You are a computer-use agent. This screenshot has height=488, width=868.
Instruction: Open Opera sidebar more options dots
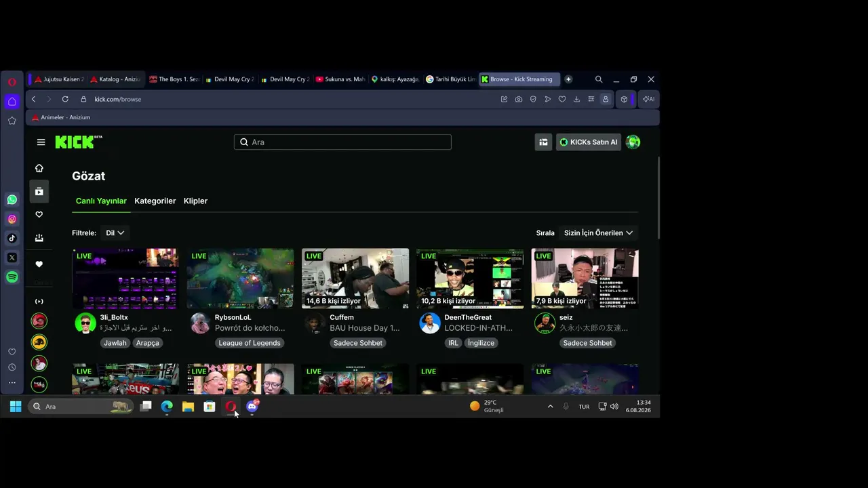coord(12,383)
